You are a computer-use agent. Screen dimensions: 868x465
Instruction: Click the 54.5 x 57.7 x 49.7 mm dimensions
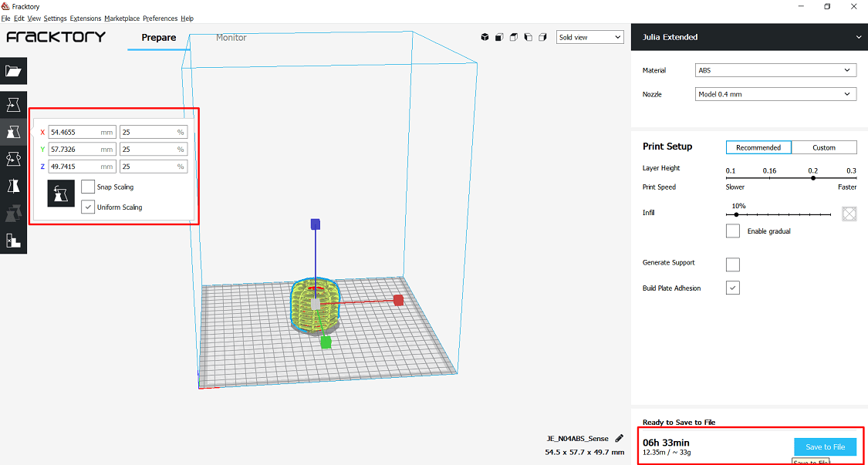585,452
